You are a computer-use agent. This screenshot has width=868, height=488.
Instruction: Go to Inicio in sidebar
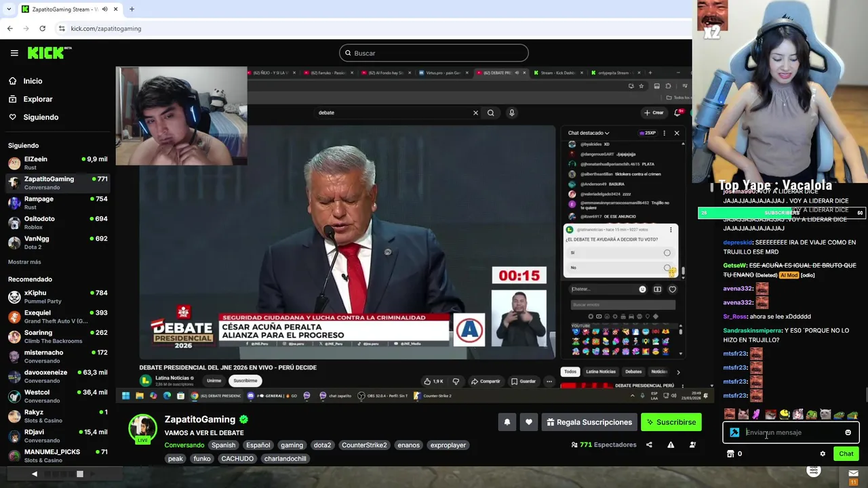[x=33, y=81]
